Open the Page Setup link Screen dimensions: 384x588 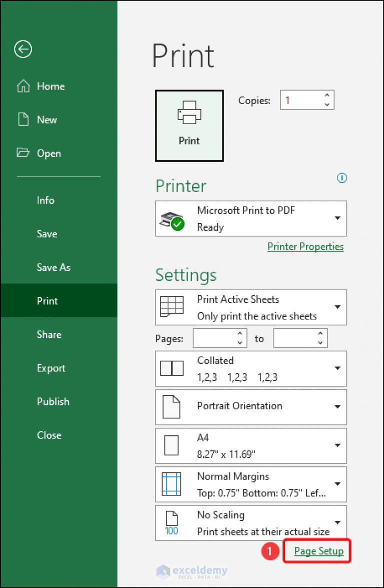point(319,551)
